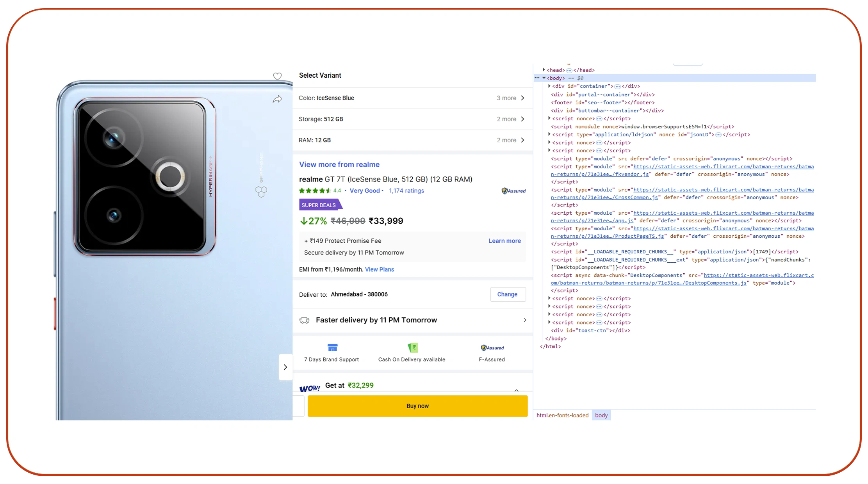The width and height of the screenshot is (868, 484).
Task: Click the Assured badge beside the ratings
Action: pos(513,191)
